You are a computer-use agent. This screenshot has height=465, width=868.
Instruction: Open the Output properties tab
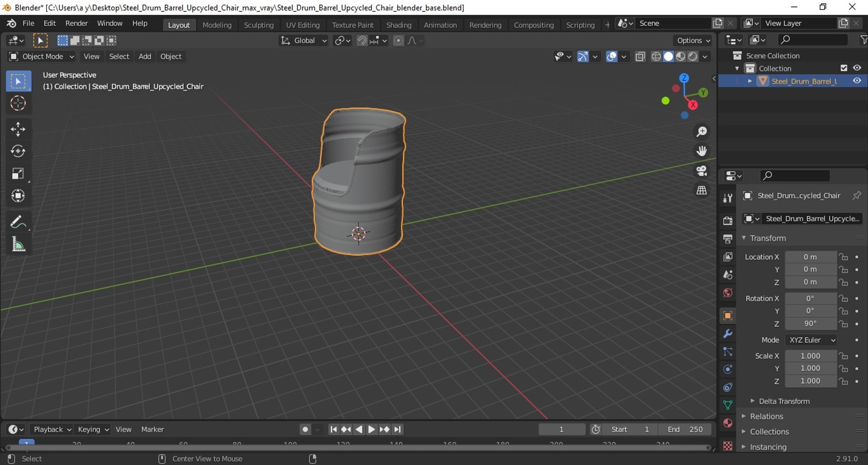(727, 238)
